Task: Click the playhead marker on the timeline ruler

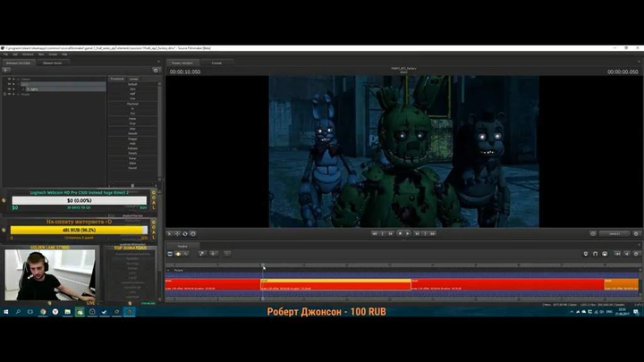Action: pos(263,265)
